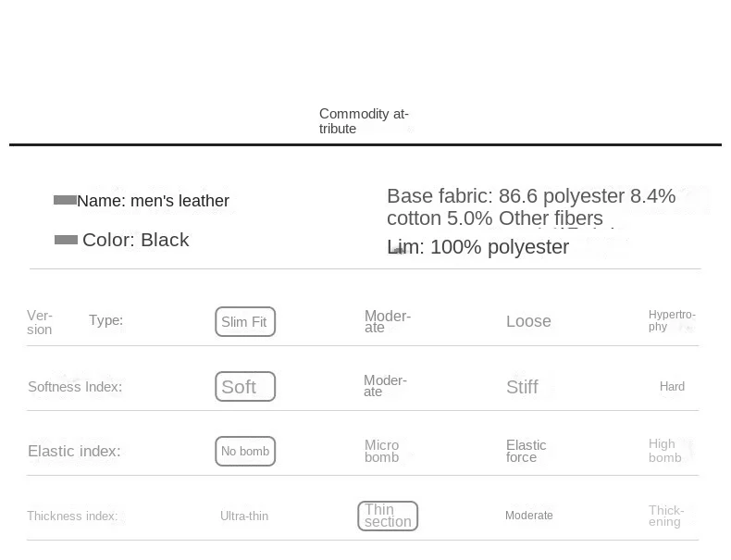Click the grey bullet beside Name
Screen dimensions: 731x560
pos(65,200)
